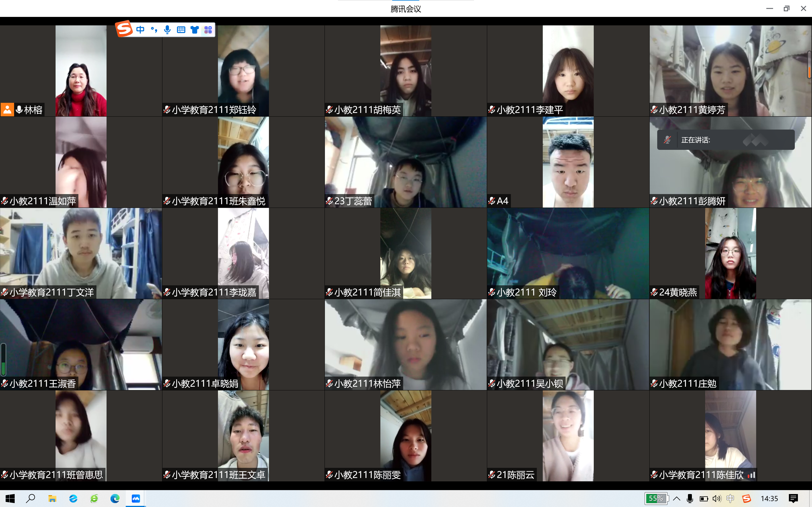The width and height of the screenshot is (812, 507).
Task: Expand hidden system tray icons chevron
Action: click(676, 499)
